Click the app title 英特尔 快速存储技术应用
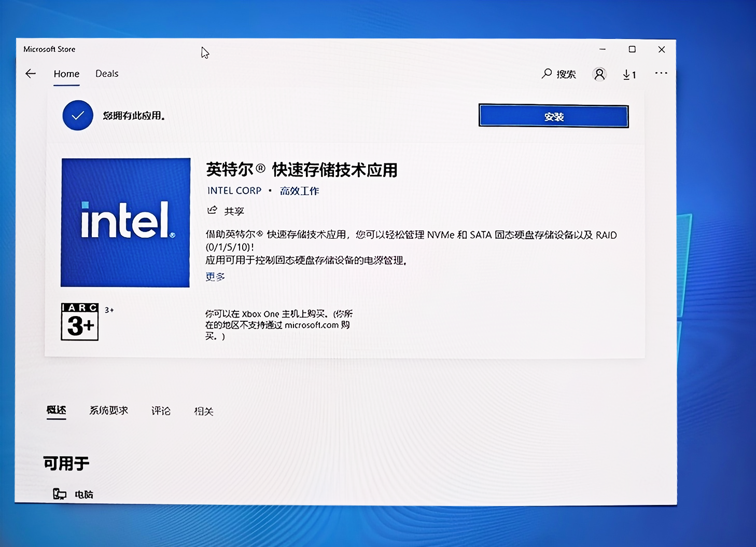This screenshot has height=547, width=756. tap(302, 169)
